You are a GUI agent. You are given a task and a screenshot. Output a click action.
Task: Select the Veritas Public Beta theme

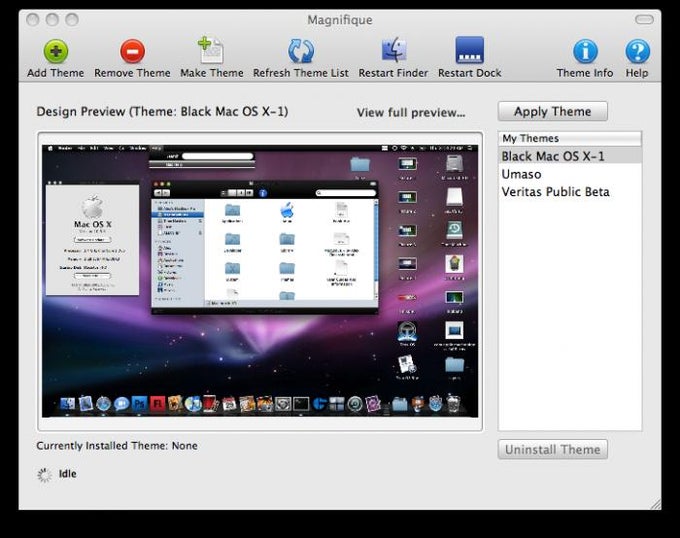point(570,192)
